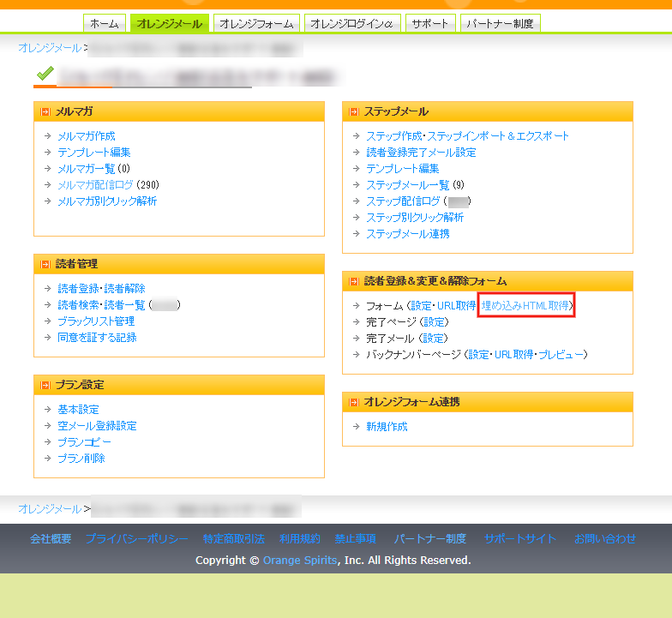Viewport: 672px width, 618px height.
Task: Open 読者登録完了メール設定
Action: point(421,153)
